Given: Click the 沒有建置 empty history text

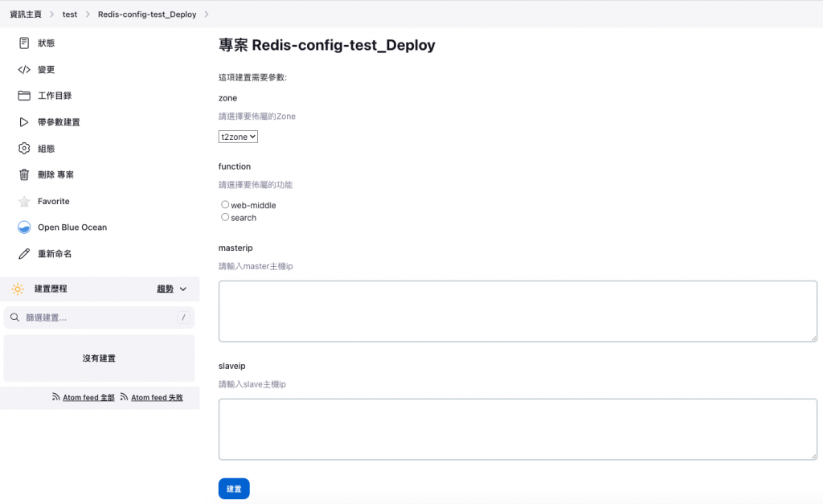Looking at the screenshot, I should pos(99,358).
